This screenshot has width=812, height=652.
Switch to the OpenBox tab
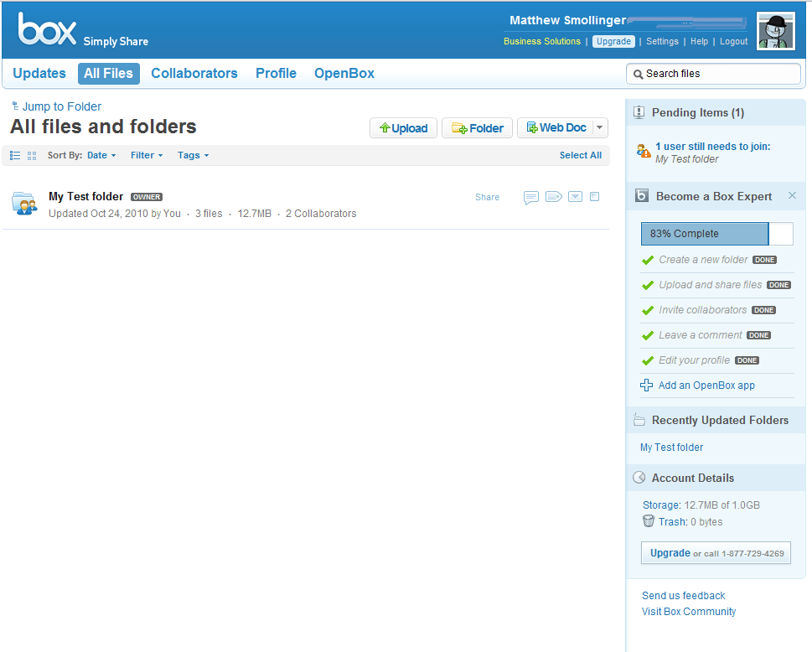[344, 74]
